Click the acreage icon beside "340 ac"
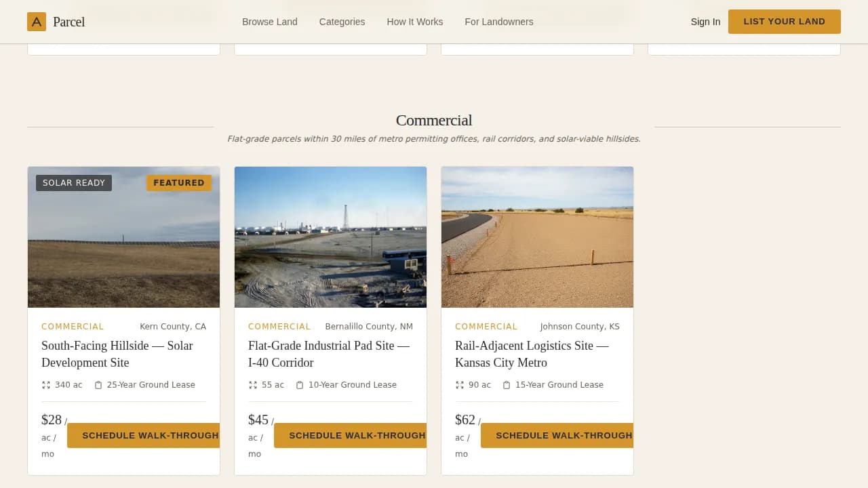 coord(45,384)
